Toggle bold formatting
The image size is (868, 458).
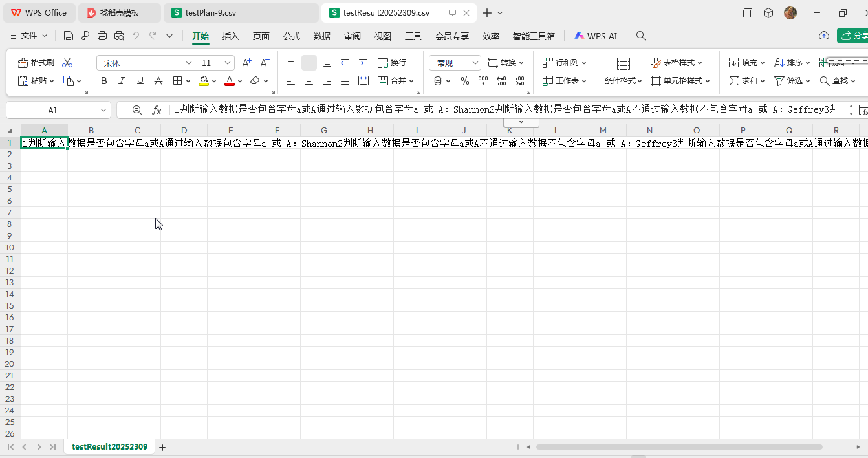click(104, 81)
